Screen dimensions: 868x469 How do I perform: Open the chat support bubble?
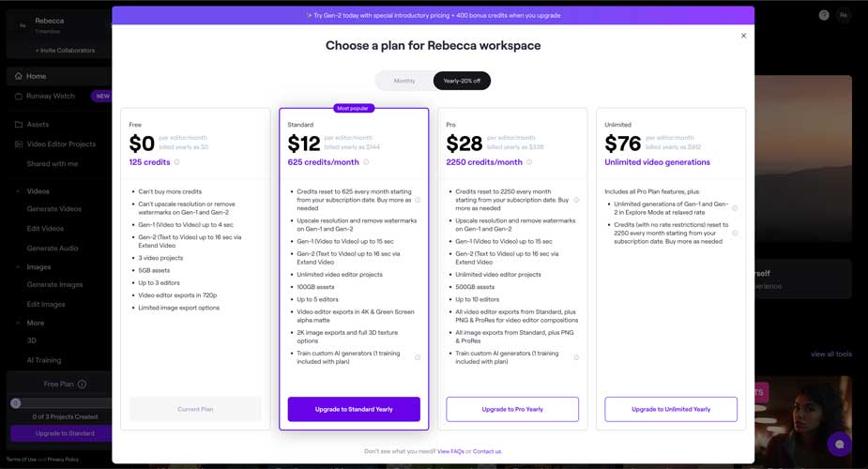coord(839,444)
